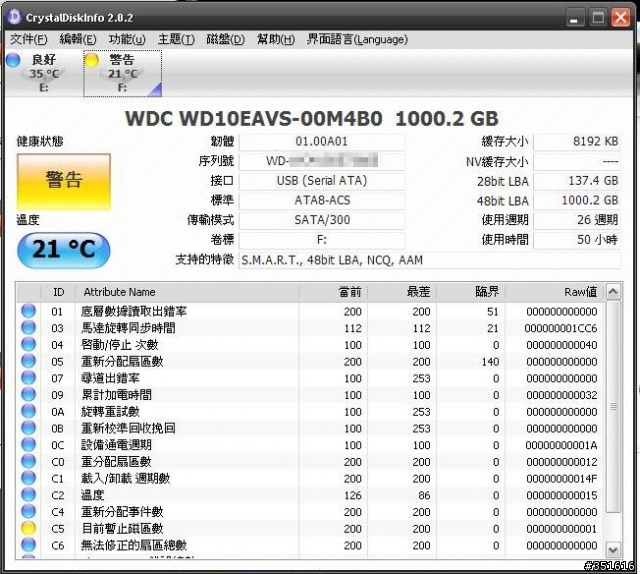The height and width of the screenshot is (574, 640).
Task: Select the yellow warning orb for drive F:
Action: pos(91,60)
